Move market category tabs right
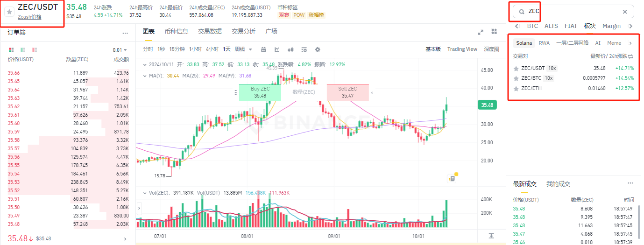 [x=631, y=26]
